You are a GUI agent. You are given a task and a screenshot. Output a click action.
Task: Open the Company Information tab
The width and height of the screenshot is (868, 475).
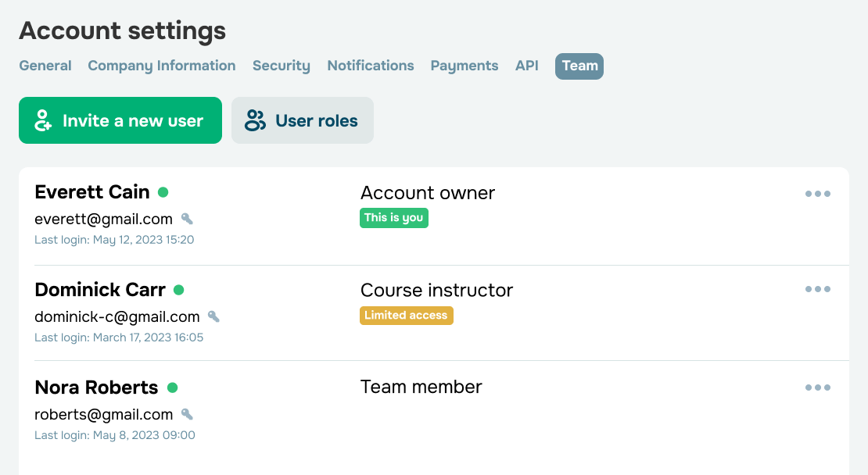point(162,66)
